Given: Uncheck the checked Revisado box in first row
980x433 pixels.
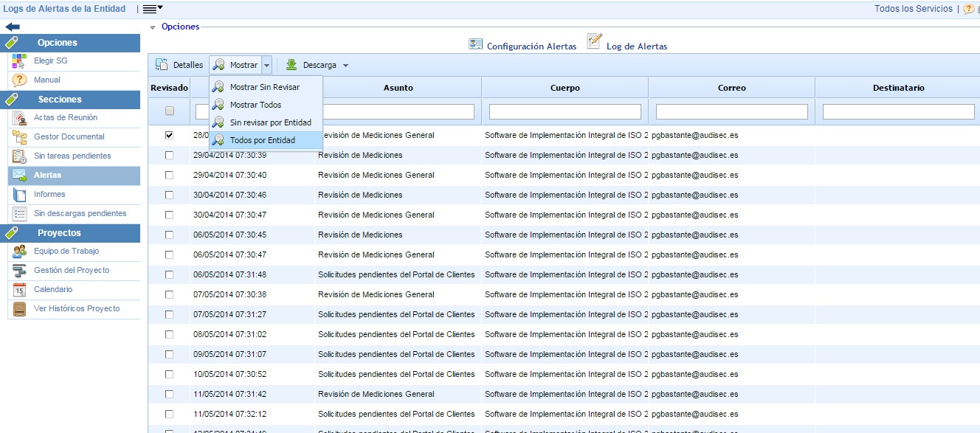Looking at the screenshot, I should click(169, 135).
